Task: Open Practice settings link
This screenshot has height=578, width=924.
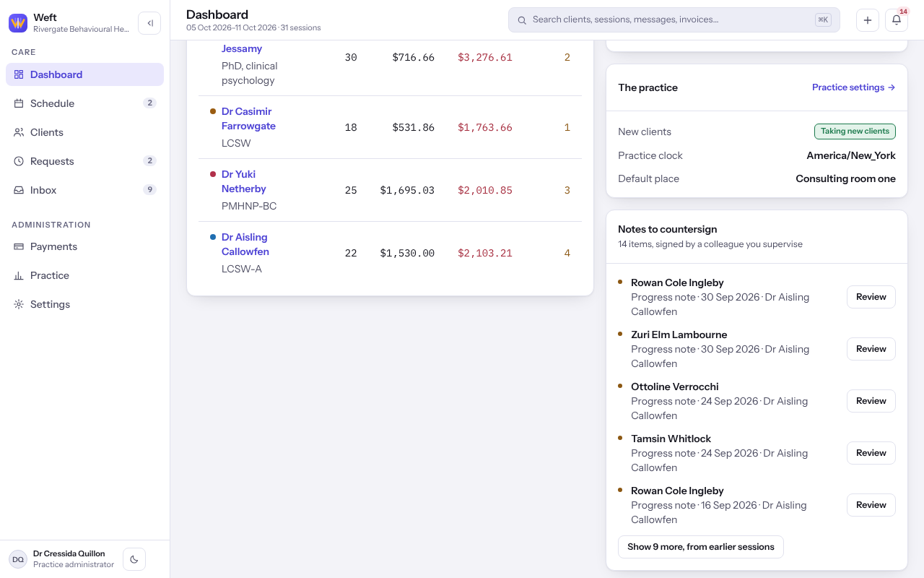Action: (854, 87)
